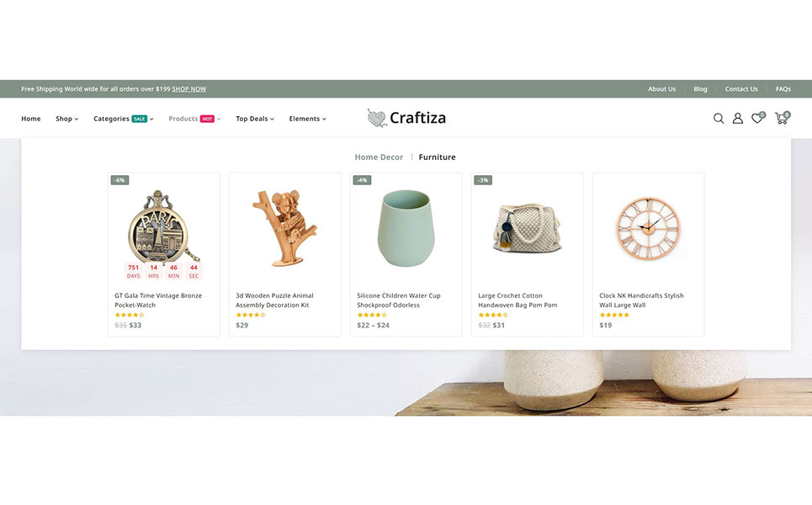
Task: Open the shopping cart icon
Action: 782,118
